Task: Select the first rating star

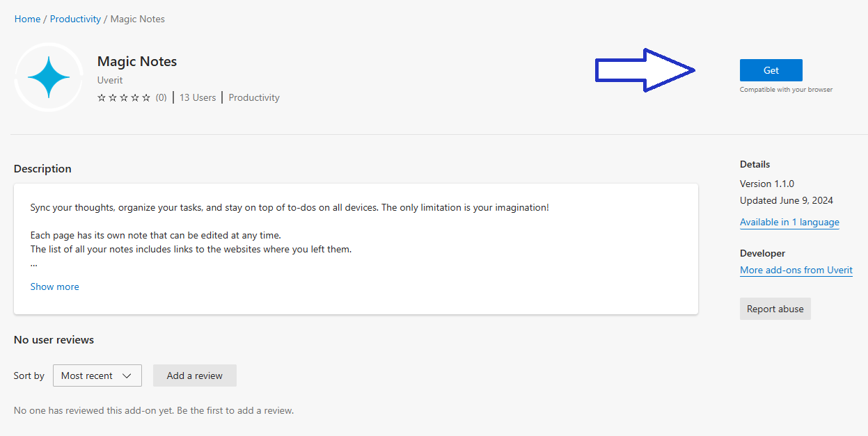Action: (x=101, y=97)
